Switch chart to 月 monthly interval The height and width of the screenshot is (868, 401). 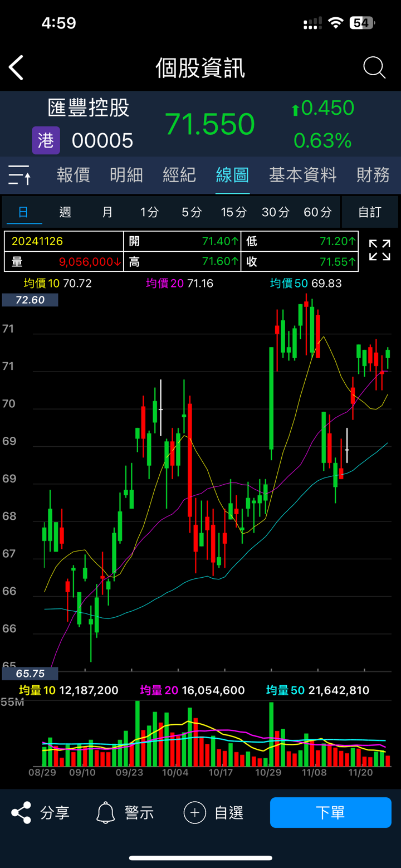click(107, 212)
